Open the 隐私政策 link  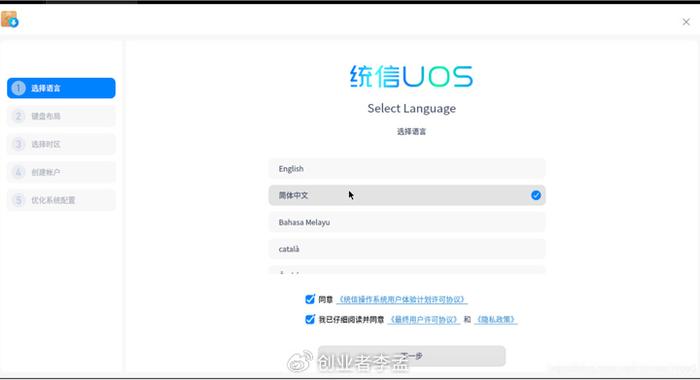496,320
